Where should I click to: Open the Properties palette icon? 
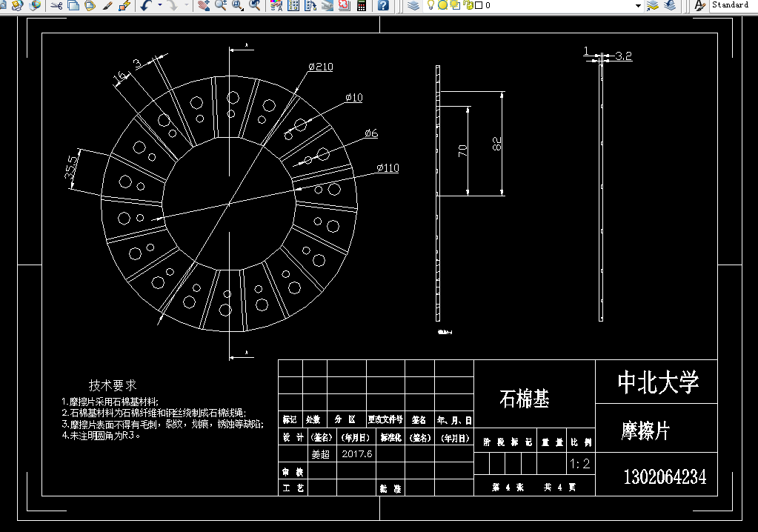click(276, 5)
